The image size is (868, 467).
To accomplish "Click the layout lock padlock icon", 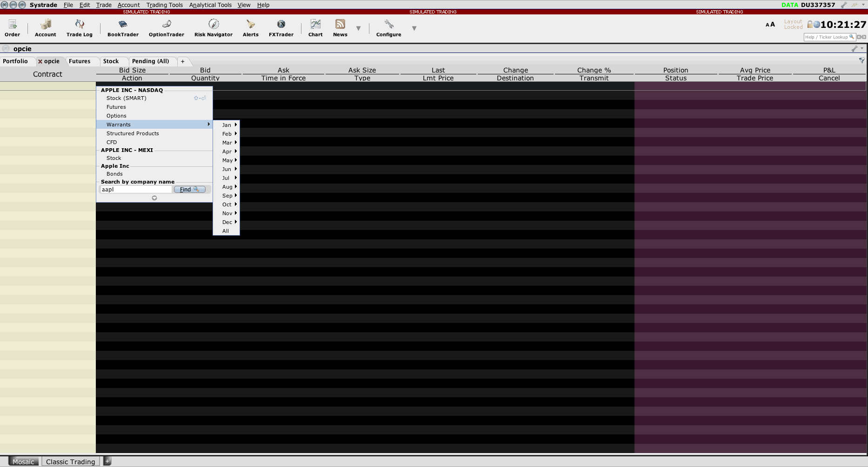I will (810, 24).
